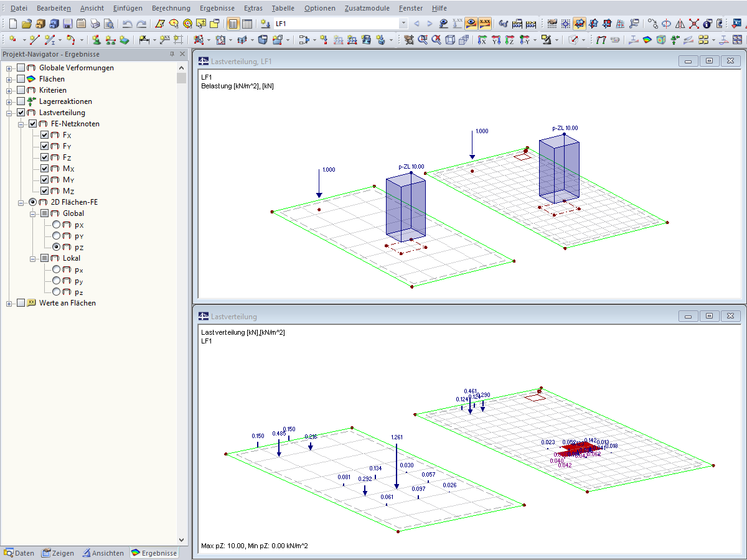The width and height of the screenshot is (747, 560).
Task: Click the view in Z direction icon
Action: pos(510,39)
